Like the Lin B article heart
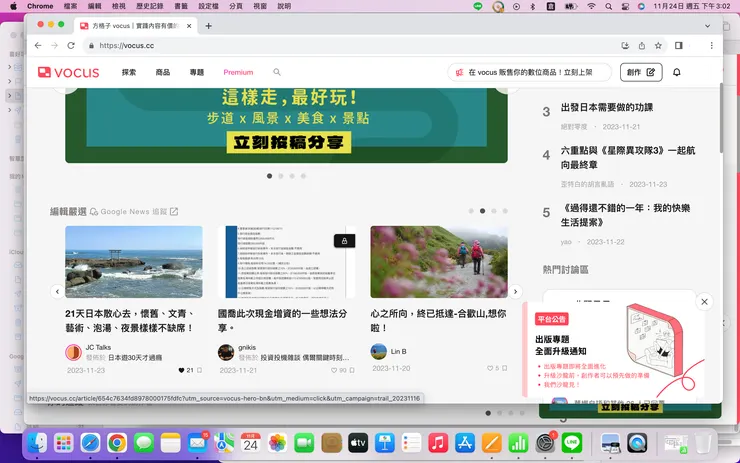The image size is (740, 463). click(490, 368)
